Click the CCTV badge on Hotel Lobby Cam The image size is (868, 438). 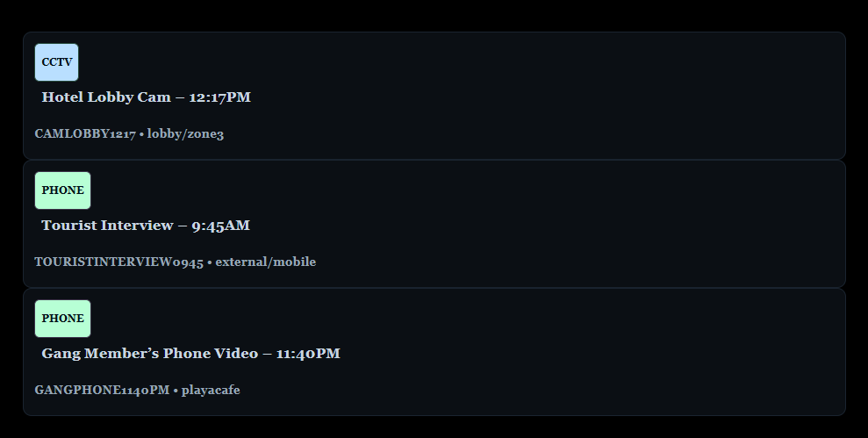click(x=56, y=62)
